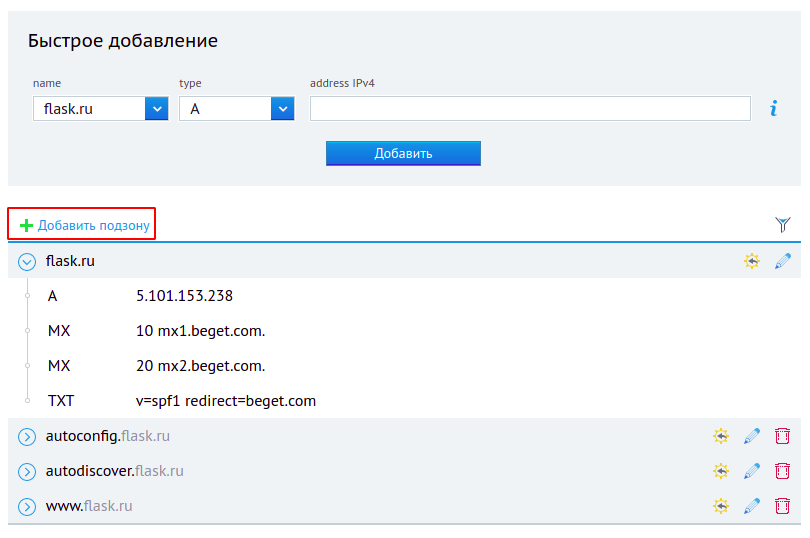The image size is (810, 538).
Task: Expand the www.flask.ru subzone
Action: pos(27,507)
